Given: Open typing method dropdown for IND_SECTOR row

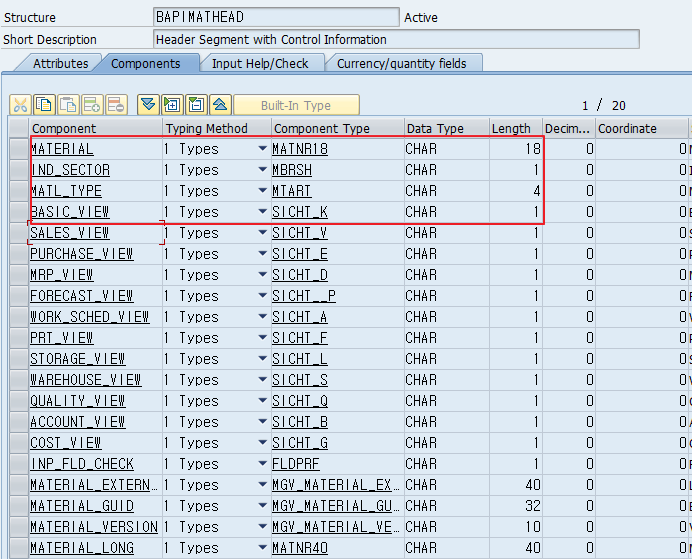Looking at the screenshot, I should [x=263, y=169].
